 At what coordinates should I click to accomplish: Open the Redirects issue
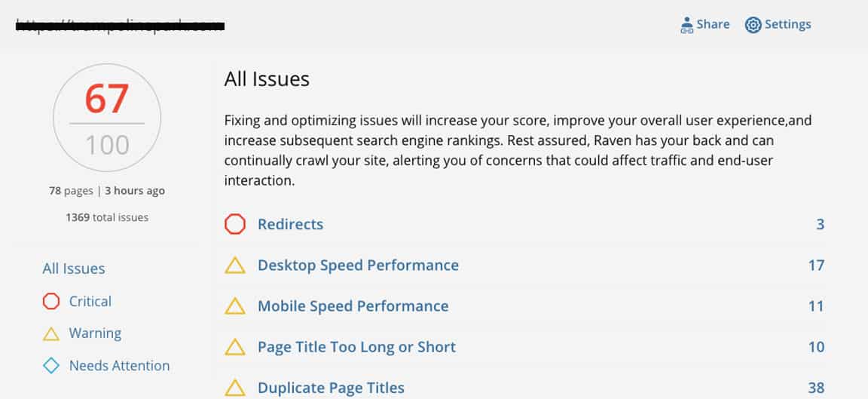[291, 225]
